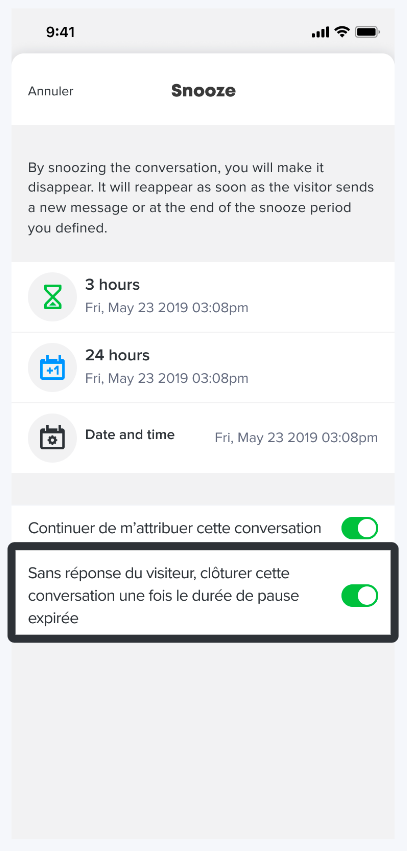Image resolution: width=407 pixels, height=851 pixels.
Task: Tap the battery status icon
Action: pos(367,32)
